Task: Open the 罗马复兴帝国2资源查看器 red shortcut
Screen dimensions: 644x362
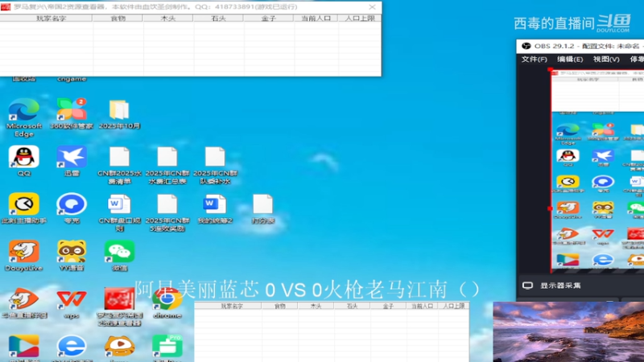Action: click(x=119, y=306)
